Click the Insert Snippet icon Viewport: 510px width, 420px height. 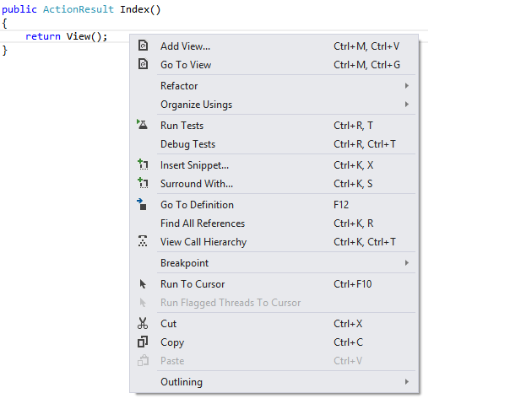(x=143, y=164)
